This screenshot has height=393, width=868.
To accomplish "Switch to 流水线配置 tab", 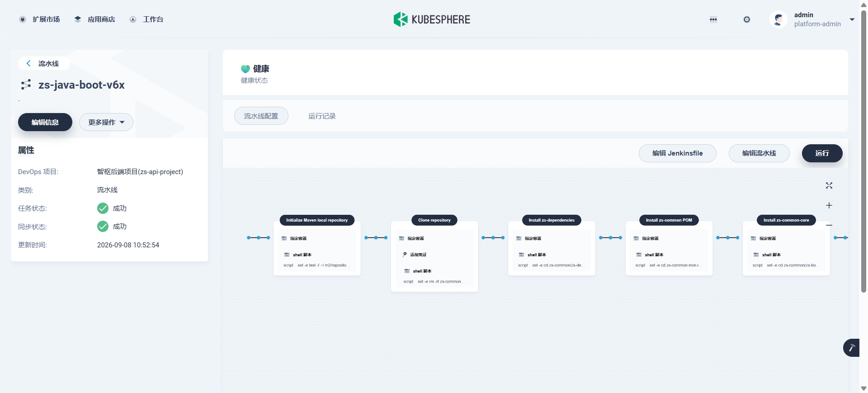I will [x=261, y=116].
